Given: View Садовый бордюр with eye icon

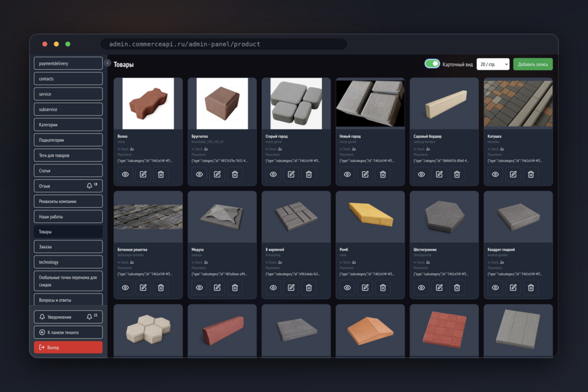Looking at the screenshot, I should pos(421,174).
